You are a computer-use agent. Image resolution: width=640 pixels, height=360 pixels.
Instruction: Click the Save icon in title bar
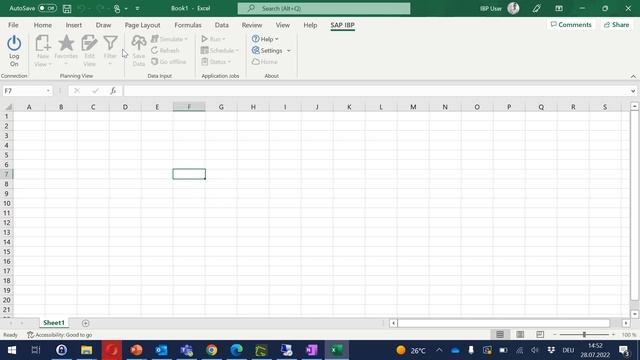pyautogui.click(x=67, y=8)
